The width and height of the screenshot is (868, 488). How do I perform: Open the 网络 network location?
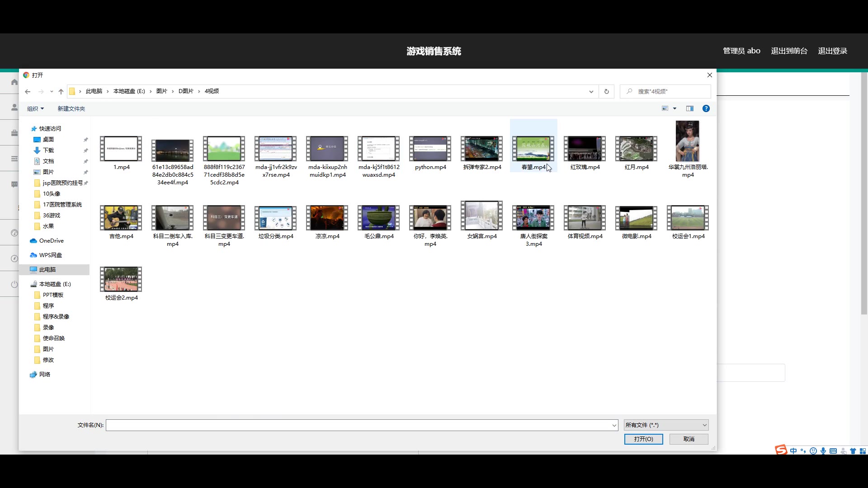44,375
